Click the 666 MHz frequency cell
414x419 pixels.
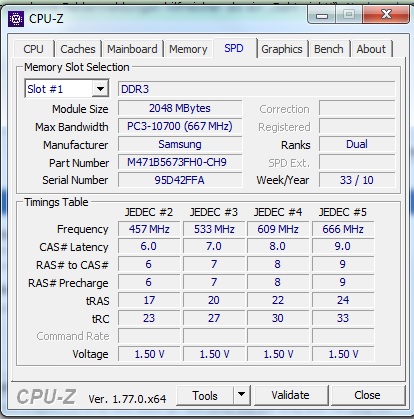343,229
